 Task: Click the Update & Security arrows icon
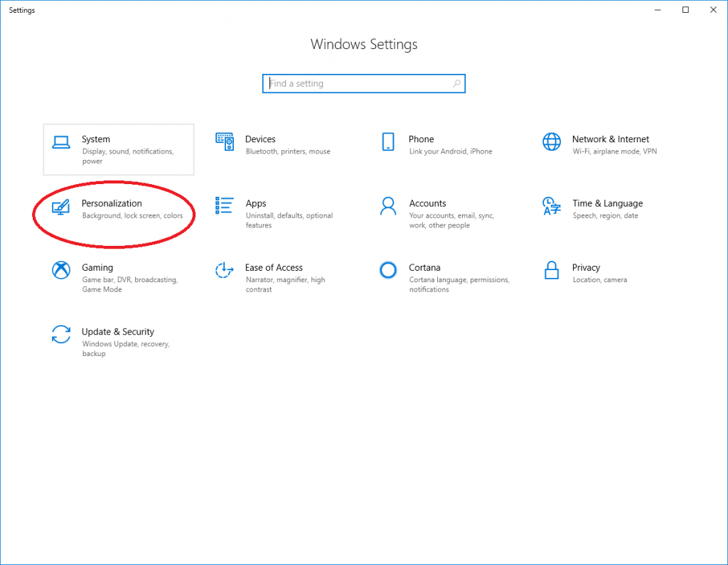point(61,334)
